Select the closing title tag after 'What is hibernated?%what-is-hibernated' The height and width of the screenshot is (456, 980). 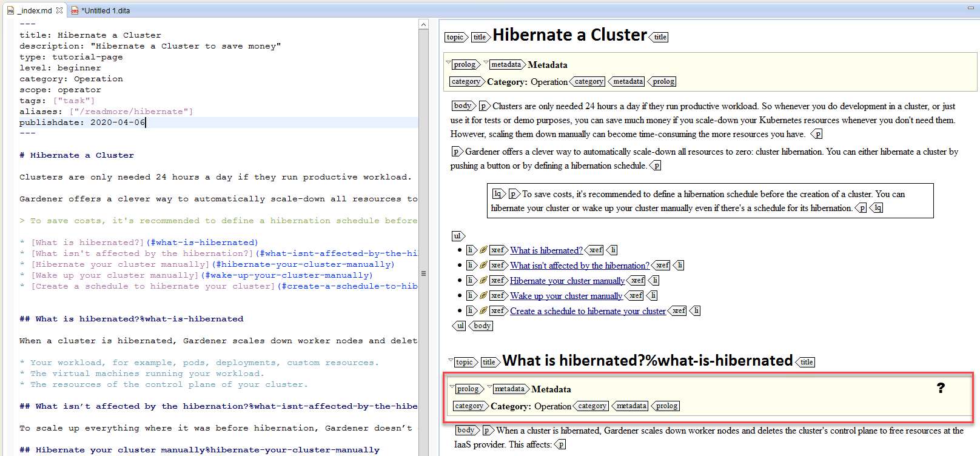pos(805,362)
